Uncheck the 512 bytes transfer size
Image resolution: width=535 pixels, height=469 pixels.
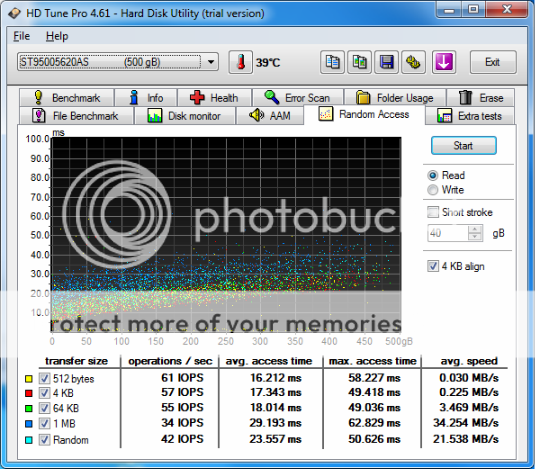click(x=44, y=378)
